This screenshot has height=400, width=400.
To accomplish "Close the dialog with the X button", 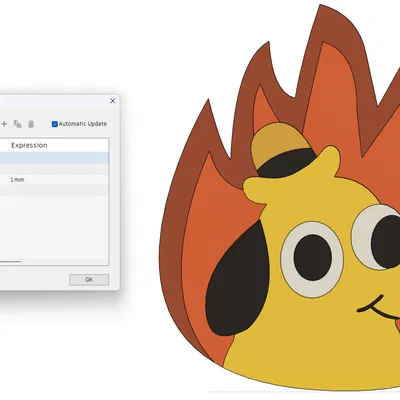I will pyautogui.click(x=113, y=101).
